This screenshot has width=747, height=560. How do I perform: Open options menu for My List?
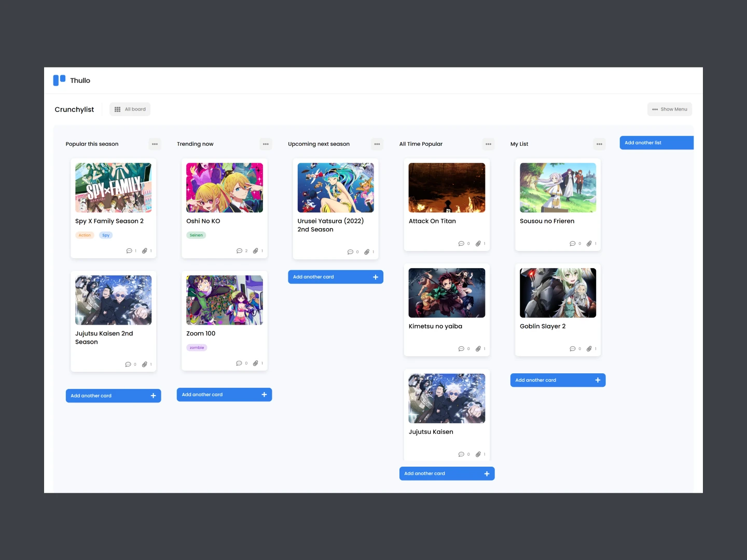(x=599, y=144)
